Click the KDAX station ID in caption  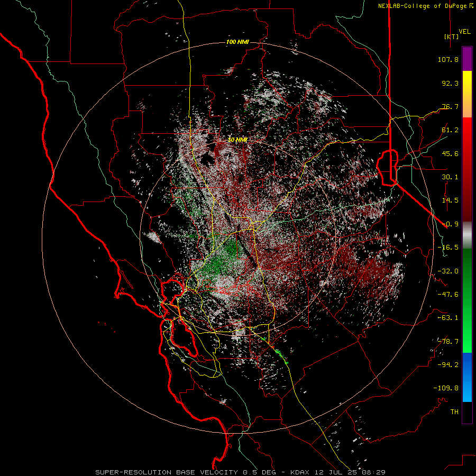coord(299,472)
